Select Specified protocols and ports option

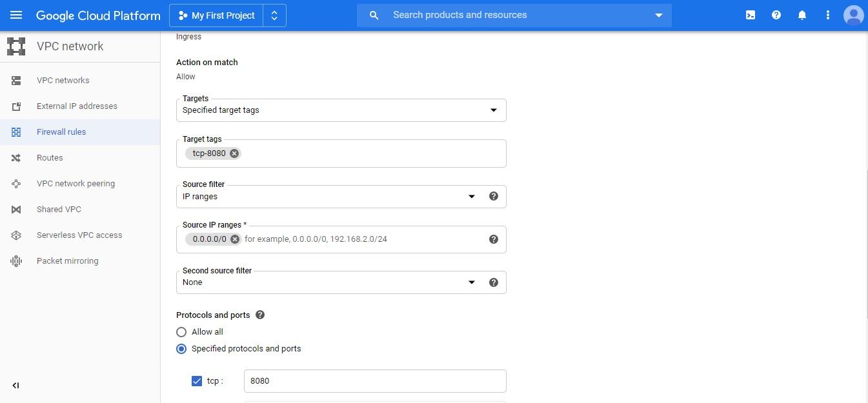(181, 349)
